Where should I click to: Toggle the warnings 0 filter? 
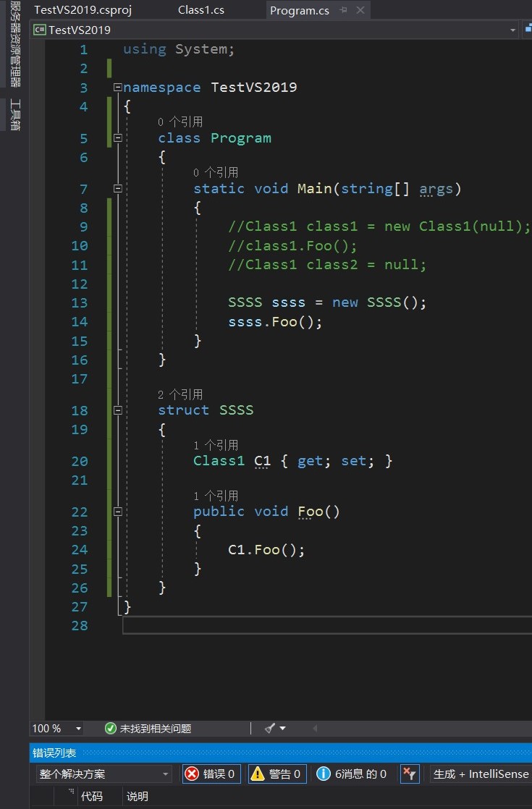coord(277,774)
